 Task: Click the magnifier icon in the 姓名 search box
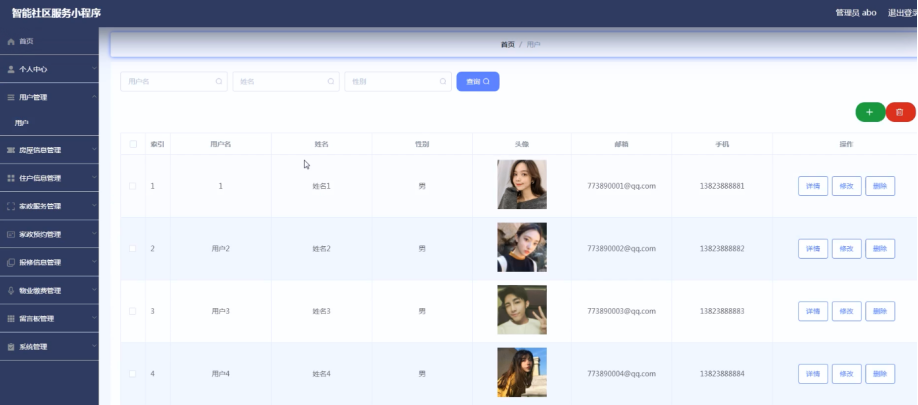click(331, 81)
